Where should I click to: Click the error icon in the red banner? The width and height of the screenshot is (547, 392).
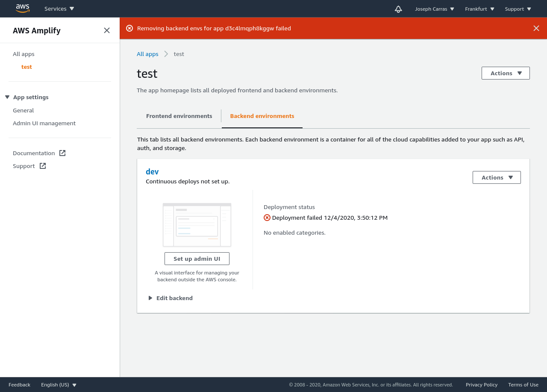pyautogui.click(x=129, y=28)
